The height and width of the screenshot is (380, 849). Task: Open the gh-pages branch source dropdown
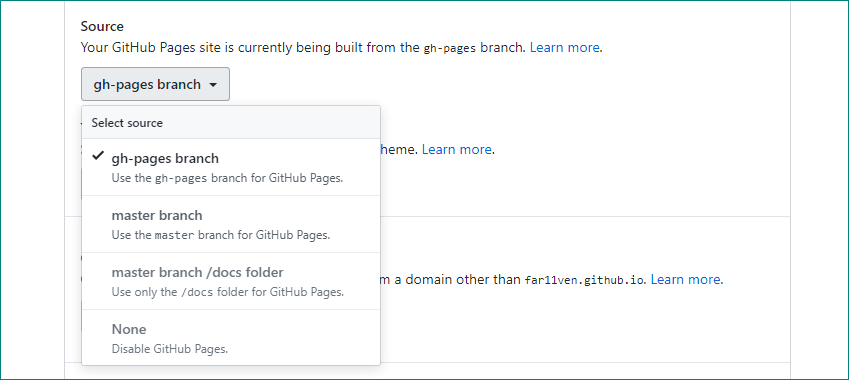click(x=155, y=84)
